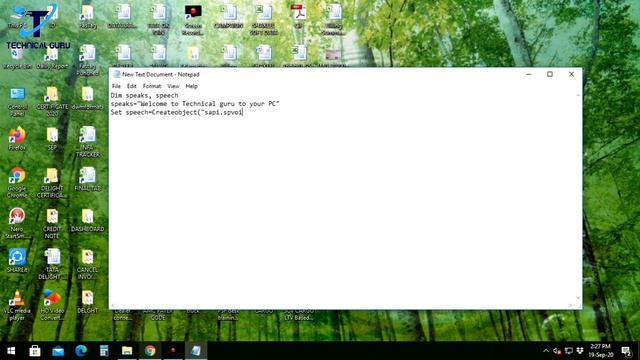Click the network icon in system tray
This screenshot has width=640, height=360.
coord(569,351)
